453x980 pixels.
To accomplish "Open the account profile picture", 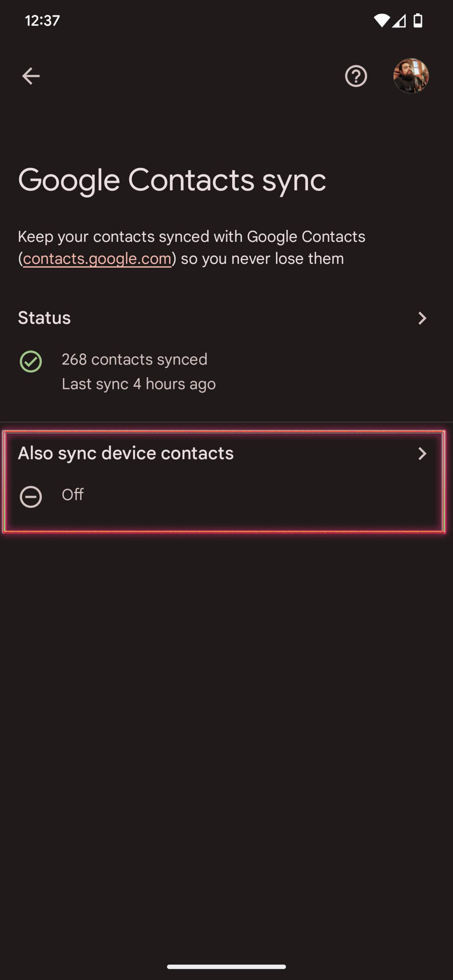I will coord(411,76).
